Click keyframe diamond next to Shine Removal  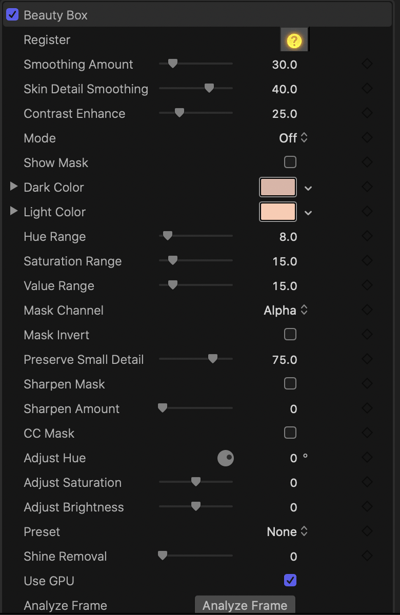(x=367, y=556)
